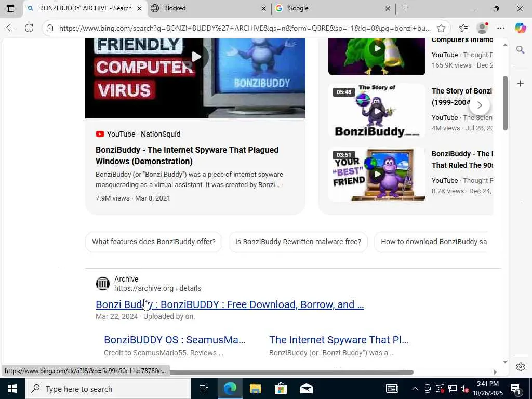Show hidden system tray icons
The image size is (532, 399).
(x=415, y=389)
